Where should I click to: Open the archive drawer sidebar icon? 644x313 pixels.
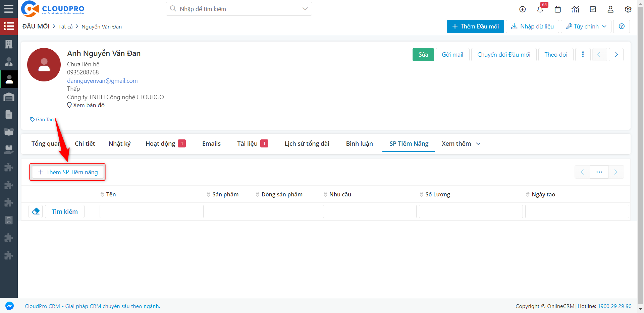pos(9,220)
